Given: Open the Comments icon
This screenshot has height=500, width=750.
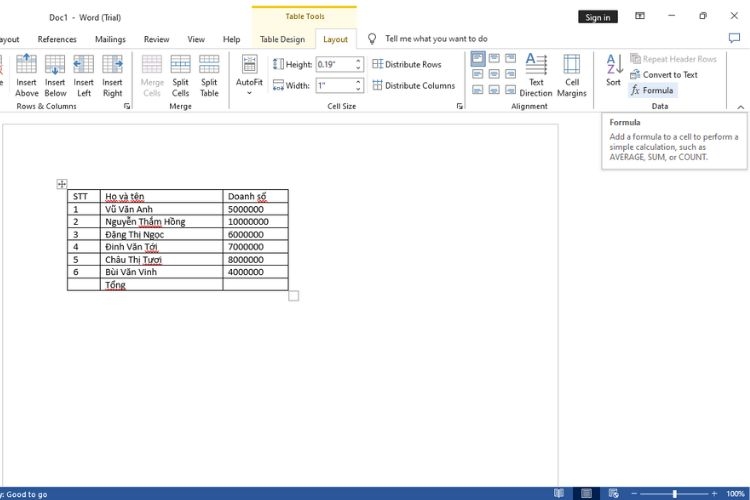Looking at the screenshot, I should [x=734, y=38].
